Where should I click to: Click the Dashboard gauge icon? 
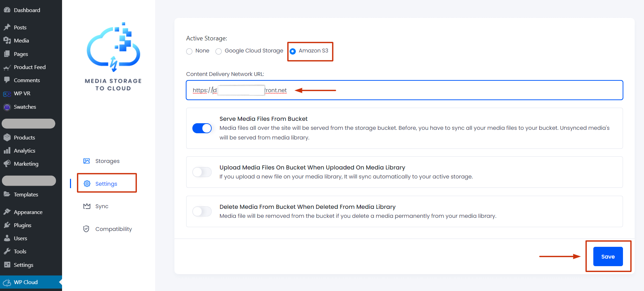7,10
